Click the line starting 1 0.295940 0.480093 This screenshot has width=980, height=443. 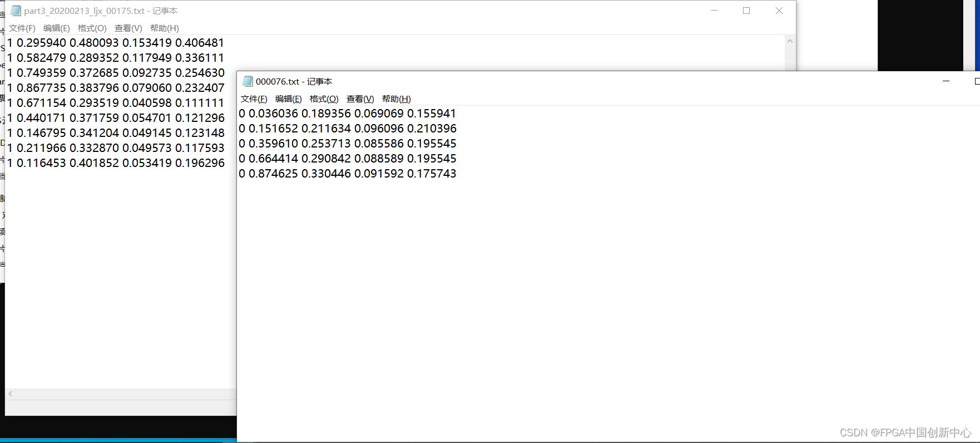pos(116,43)
